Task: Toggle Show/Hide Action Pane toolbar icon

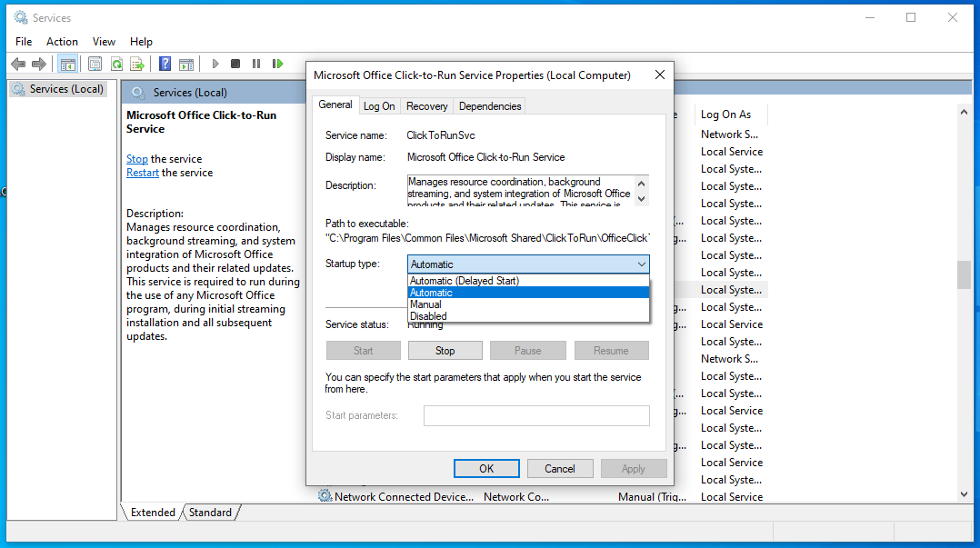Action: 186,64
